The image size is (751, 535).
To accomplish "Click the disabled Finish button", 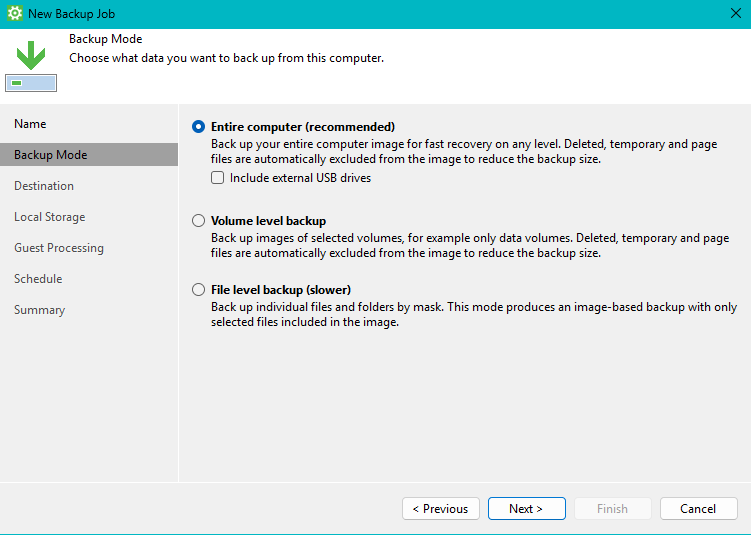I will pyautogui.click(x=612, y=509).
